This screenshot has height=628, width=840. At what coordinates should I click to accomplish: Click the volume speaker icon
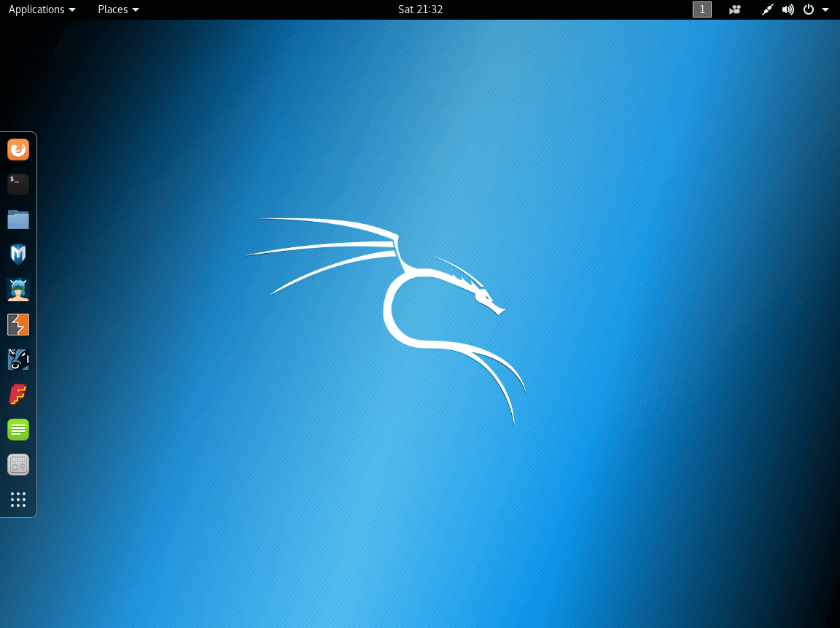(x=788, y=9)
